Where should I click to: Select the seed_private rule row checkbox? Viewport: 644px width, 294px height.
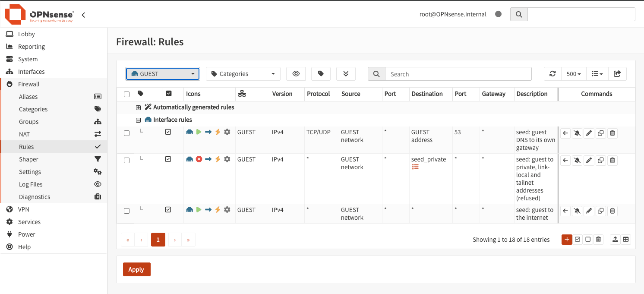point(126,160)
